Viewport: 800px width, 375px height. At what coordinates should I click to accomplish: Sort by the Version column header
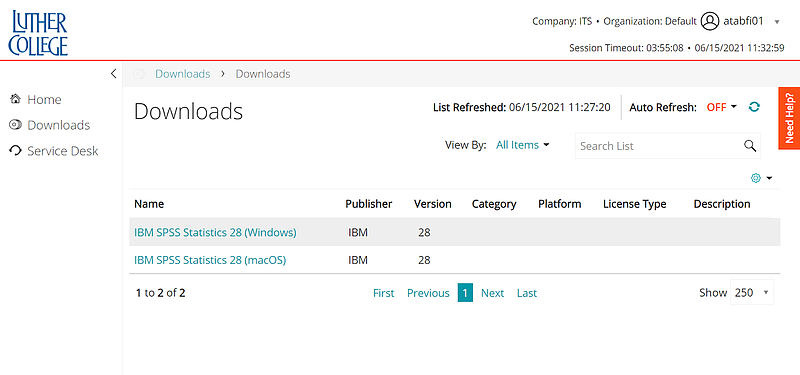coord(433,204)
